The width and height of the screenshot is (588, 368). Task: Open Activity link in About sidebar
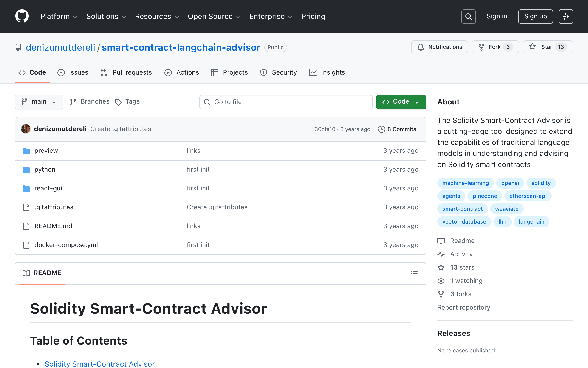455,254
